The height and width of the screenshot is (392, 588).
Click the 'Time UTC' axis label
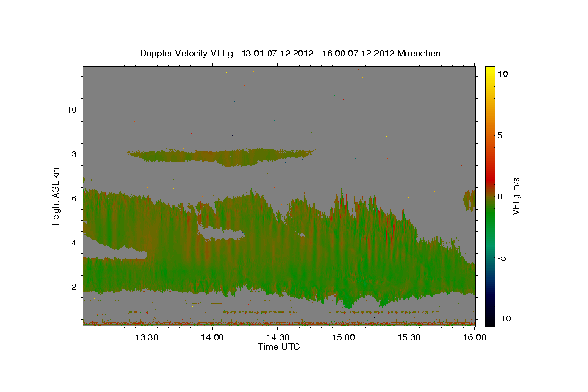tap(279, 347)
